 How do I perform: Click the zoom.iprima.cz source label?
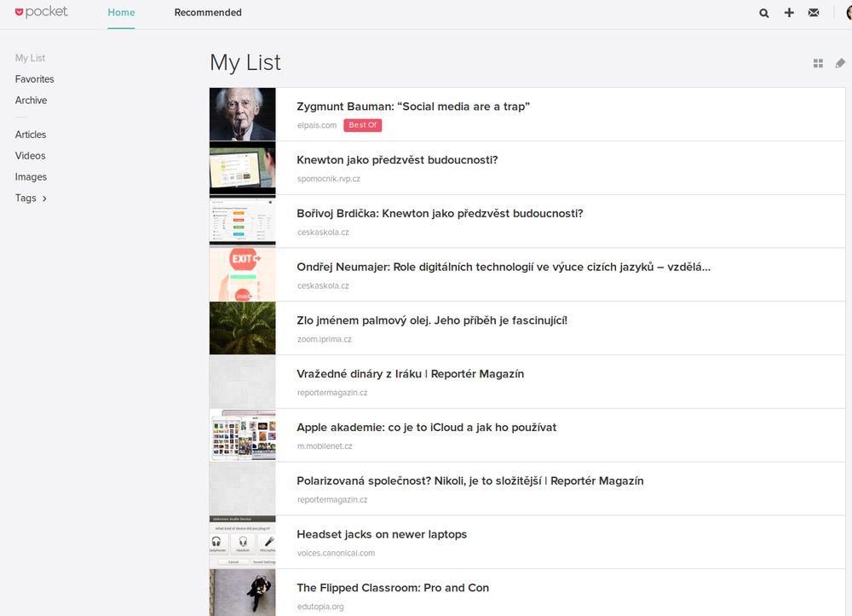pos(324,339)
